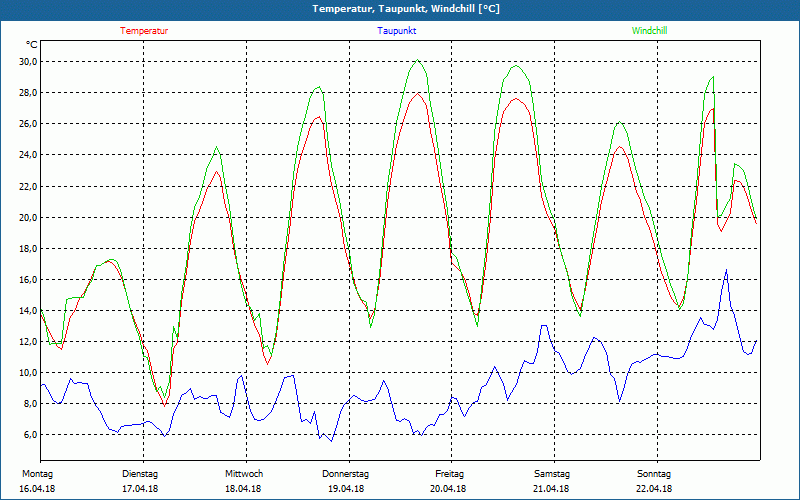The height and width of the screenshot is (500, 800).
Task: Click the 22,0 y-axis value
Action: [x=28, y=187]
